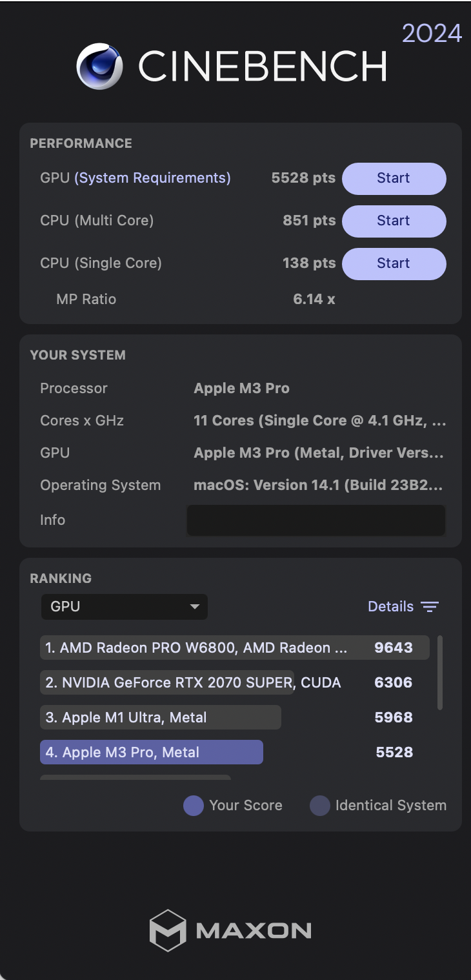471x980 pixels.
Task: Click the ranking list scrollbar
Action: tap(440, 673)
